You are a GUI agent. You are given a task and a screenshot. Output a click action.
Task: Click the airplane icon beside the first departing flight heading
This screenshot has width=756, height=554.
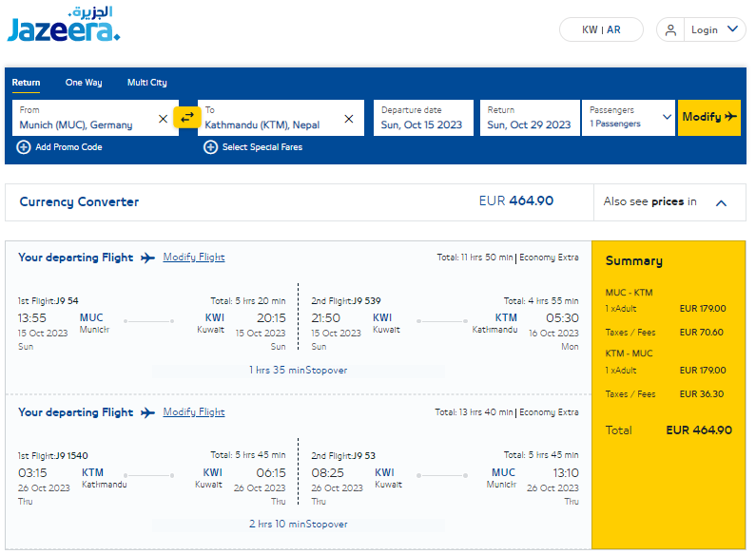coord(147,258)
